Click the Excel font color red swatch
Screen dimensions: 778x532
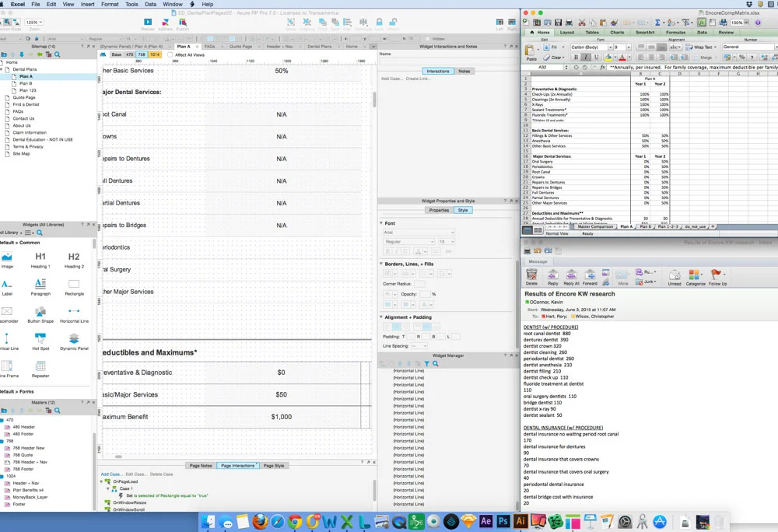[x=622, y=57]
